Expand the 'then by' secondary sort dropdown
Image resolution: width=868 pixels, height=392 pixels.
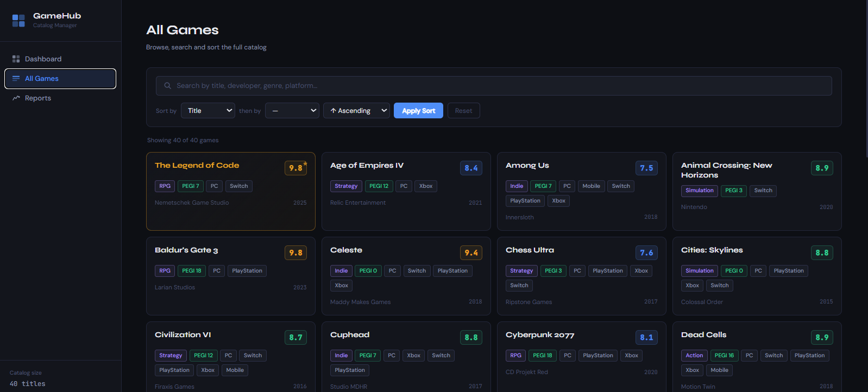coord(292,111)
